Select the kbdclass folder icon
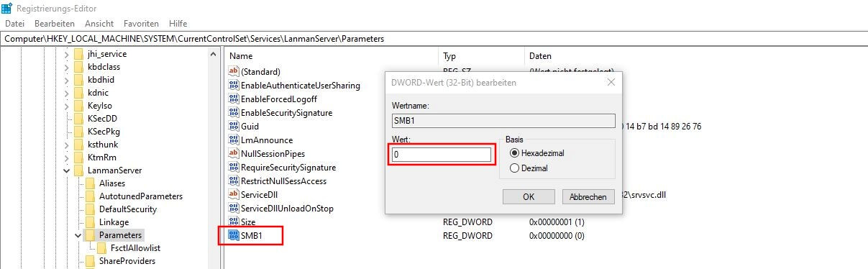 tap(78, 67)
